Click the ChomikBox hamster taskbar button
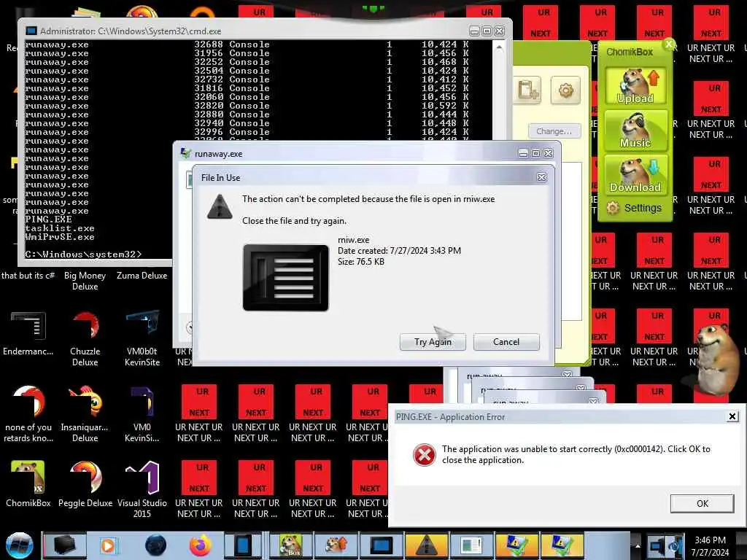This screenshot has height=560, width=747. tap(290, 545)
